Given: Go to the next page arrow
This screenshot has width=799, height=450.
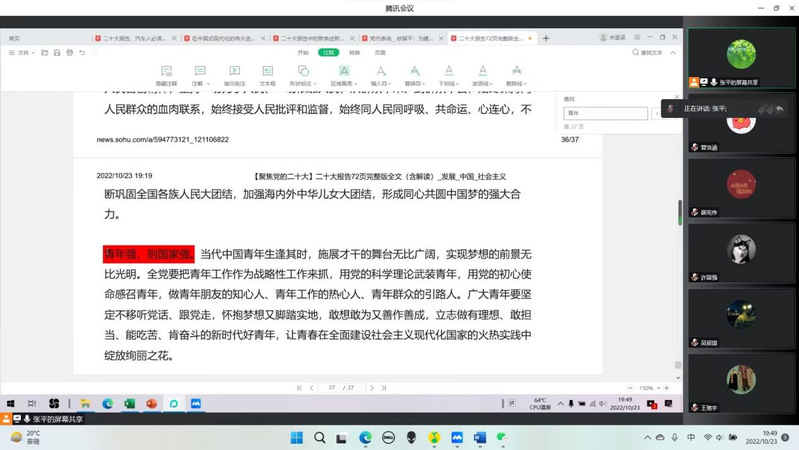Looking at the screenshot, I should coord(373,388).
